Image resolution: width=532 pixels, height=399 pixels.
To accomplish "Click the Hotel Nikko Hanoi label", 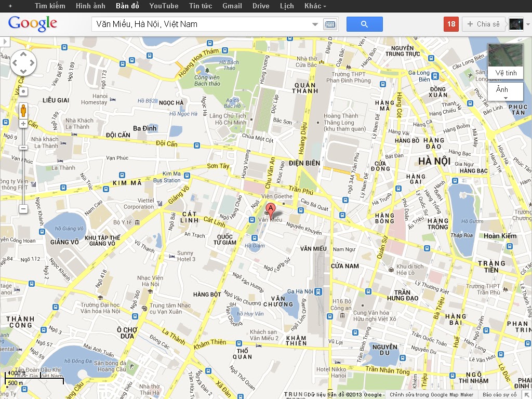I will [x=331, y=372].
